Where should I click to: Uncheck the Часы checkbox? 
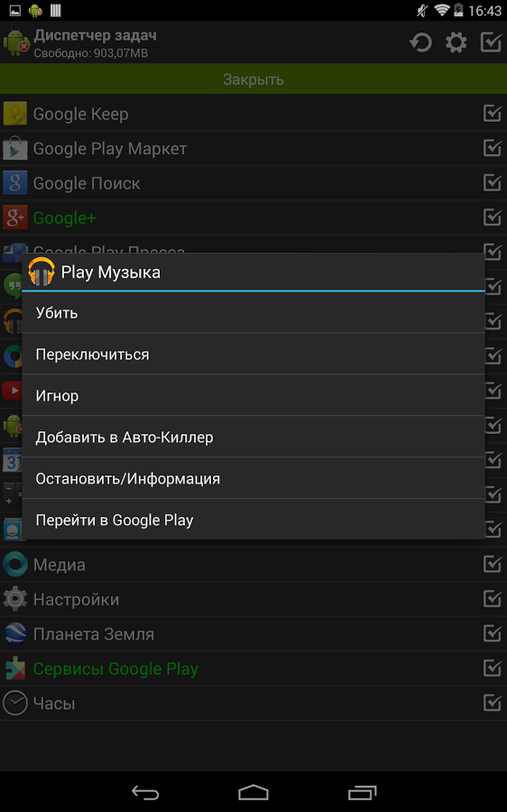pos(492,703)
